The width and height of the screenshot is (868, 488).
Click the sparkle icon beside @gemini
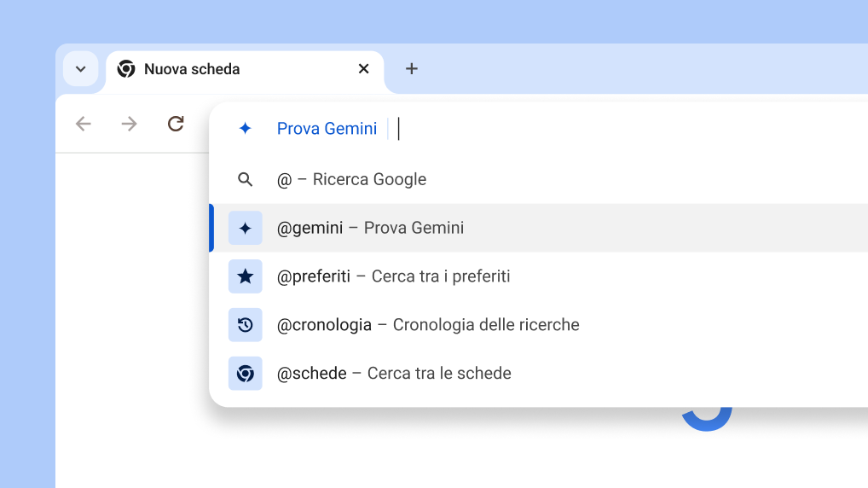click(246, 228)
